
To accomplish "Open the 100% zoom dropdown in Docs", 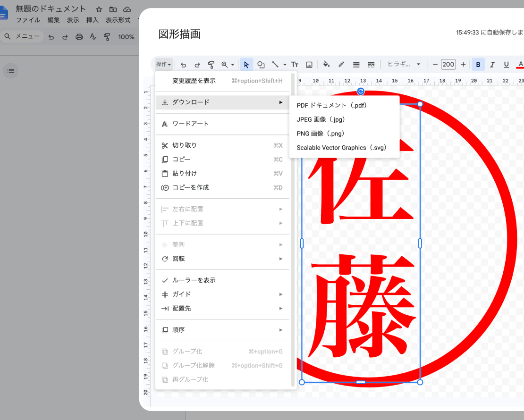I will [x=126, y=37].
